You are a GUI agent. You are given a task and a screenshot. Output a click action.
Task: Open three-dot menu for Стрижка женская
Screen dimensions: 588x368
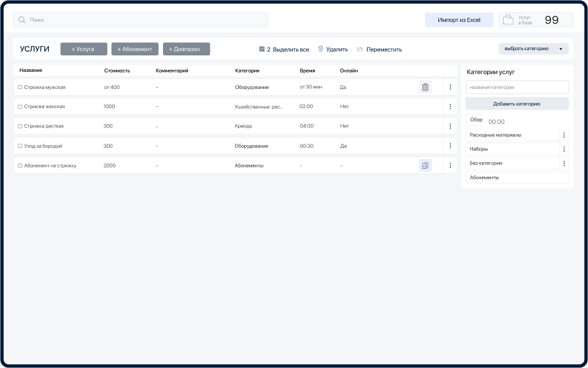tap(450, 106)
